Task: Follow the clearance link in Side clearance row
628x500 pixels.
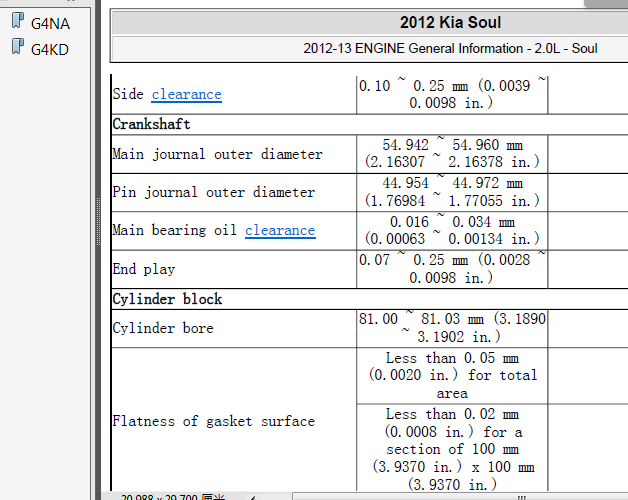Action: (187, 95)
